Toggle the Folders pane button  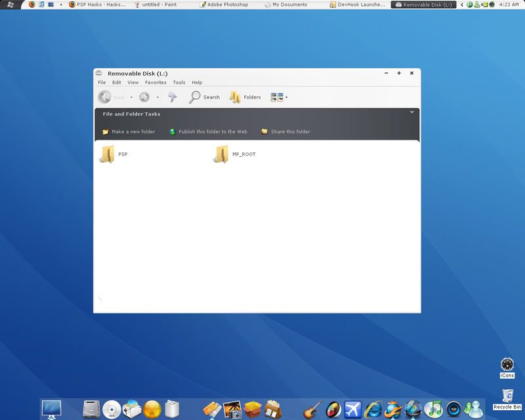click(245, 97)
